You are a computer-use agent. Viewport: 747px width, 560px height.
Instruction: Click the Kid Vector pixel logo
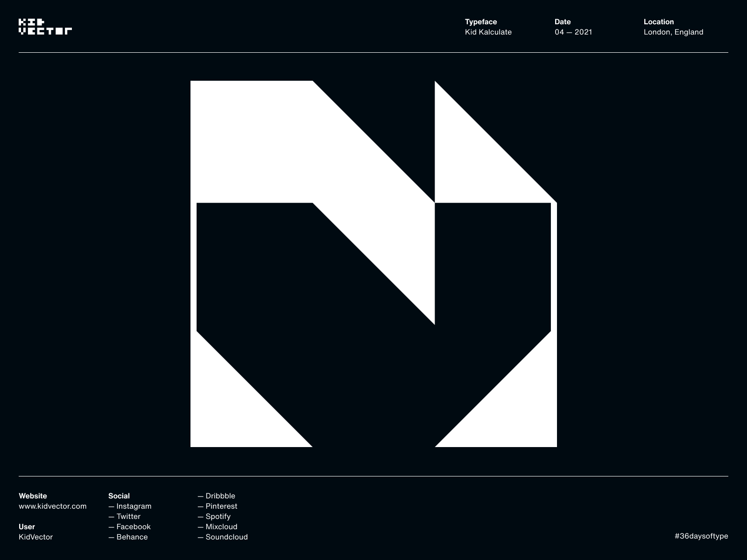(45, 27)
